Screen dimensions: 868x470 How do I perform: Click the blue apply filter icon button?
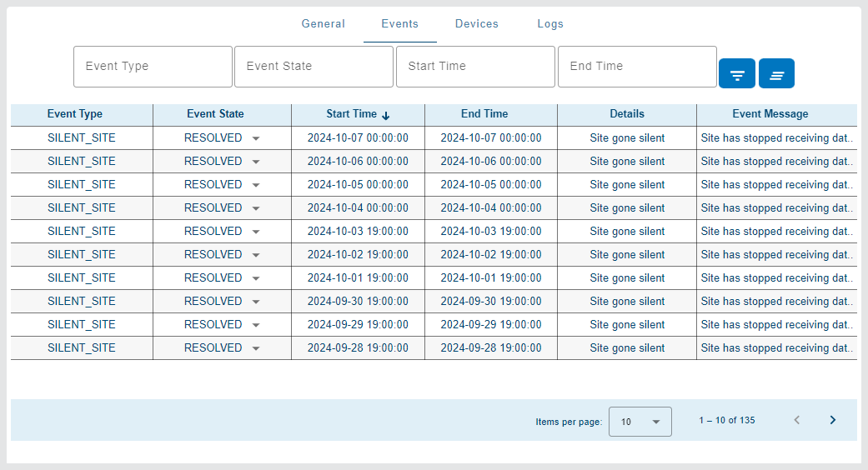(x=737, y=73)
